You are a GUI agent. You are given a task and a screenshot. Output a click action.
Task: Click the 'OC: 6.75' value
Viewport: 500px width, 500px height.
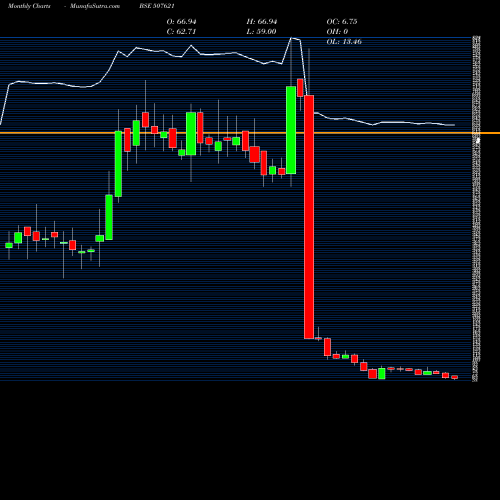[x=342, y=22]
